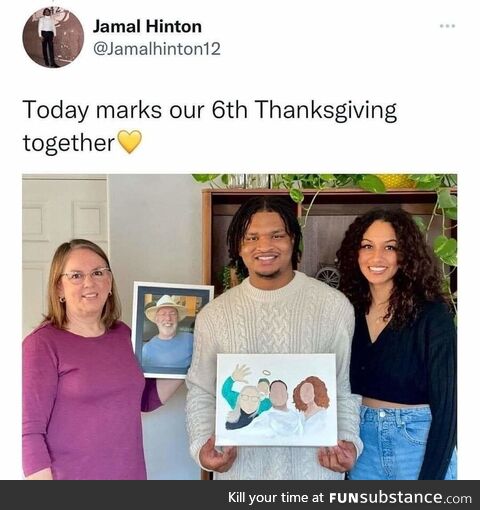Click the 'Kill your time at' banner text
The image size is (480, 510).
pyautogui.click(x=276, y=498)
